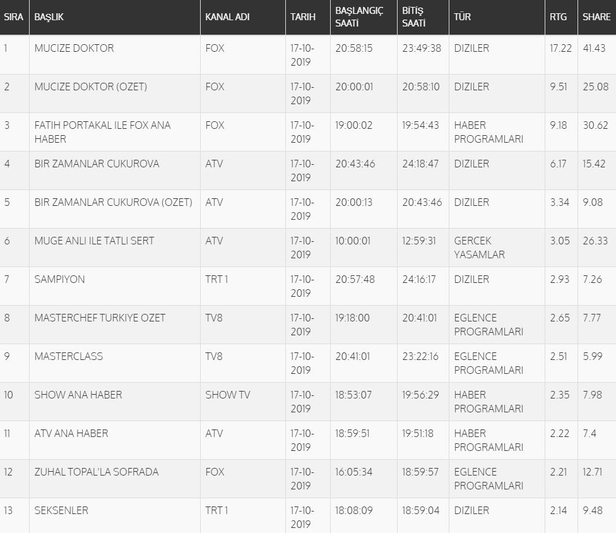The height and width of the screenshot is (533, 616).
Task: Click RTG value 3.34
Action: pyautogui.click(x=559, y=202)
